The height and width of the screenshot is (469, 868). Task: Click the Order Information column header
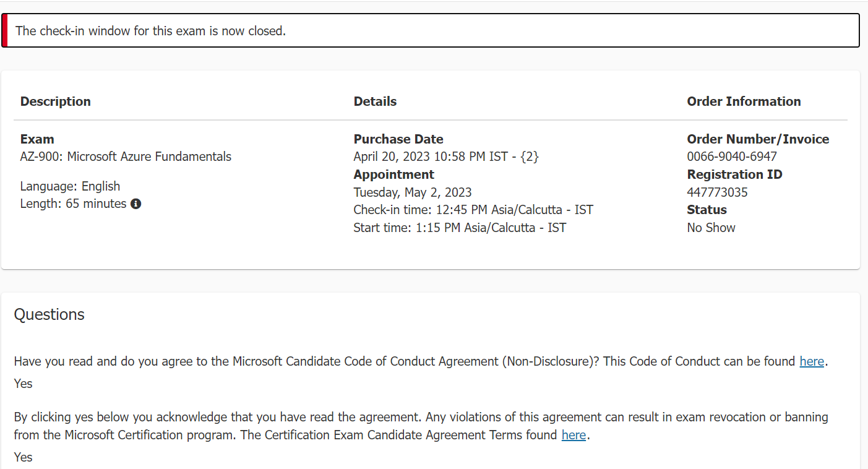tap(744, 101)
